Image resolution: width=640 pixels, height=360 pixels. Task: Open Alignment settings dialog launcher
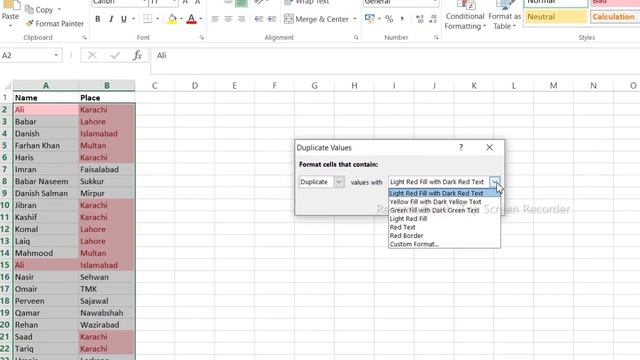coord(356,38)
